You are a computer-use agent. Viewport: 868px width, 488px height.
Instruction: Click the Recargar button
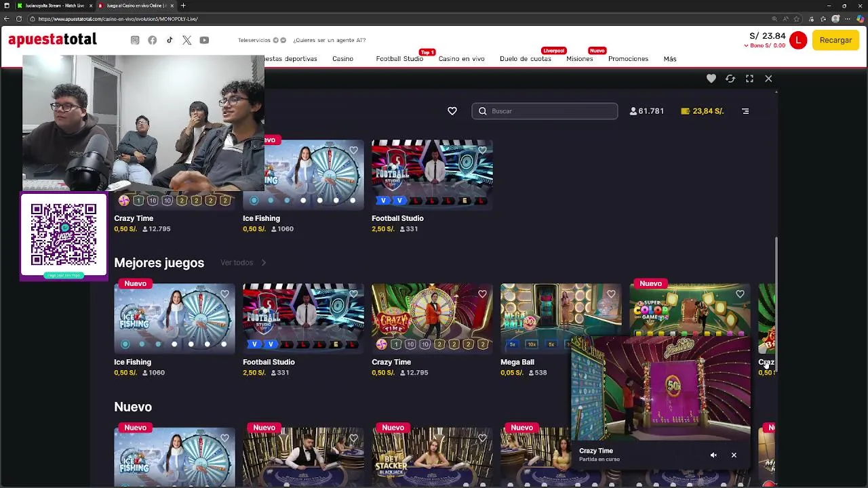coord(835,40)
